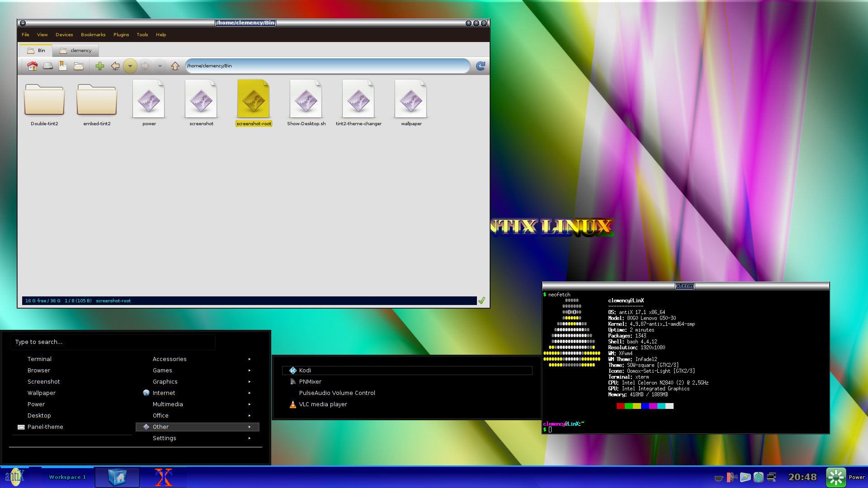Viewport: 868px width, 488px height.
Task: Select the Double-tint2 folder
Action: tap(44, 103)
